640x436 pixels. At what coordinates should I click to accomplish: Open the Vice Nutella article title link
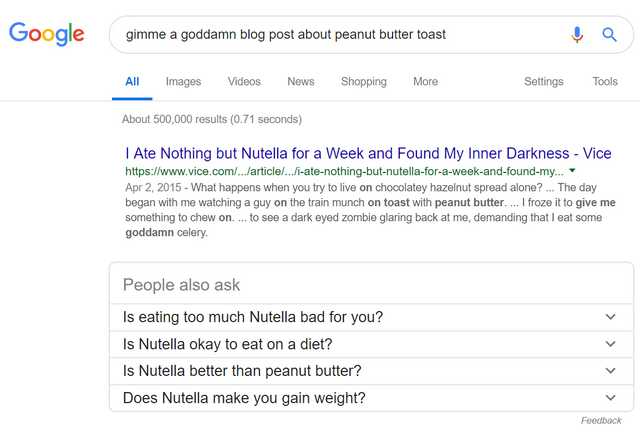(x=368, y=153)
